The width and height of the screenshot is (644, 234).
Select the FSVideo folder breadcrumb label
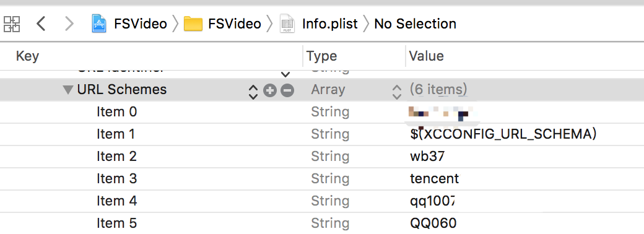coord(235,24)
